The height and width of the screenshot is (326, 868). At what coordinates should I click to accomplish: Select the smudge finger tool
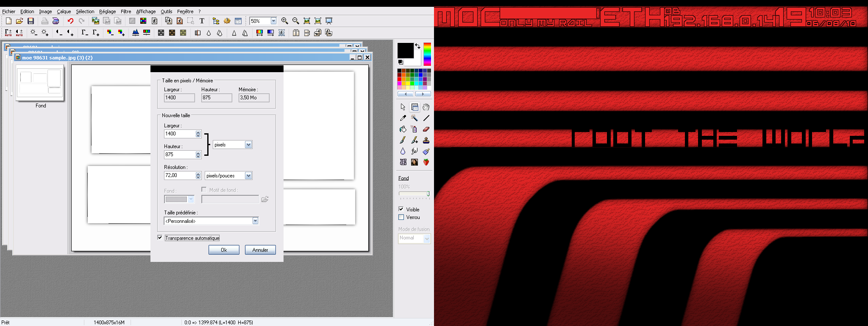click(x=415, y=151)
